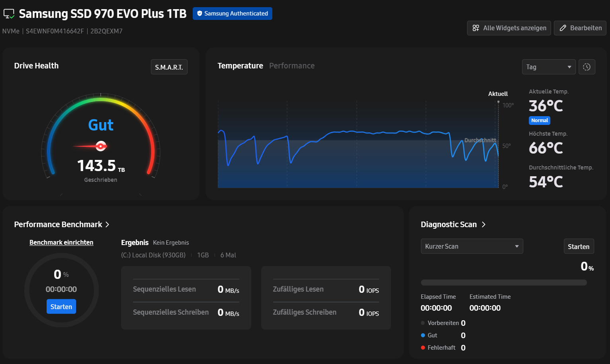The image size is (610, 364).
Task: Click the blue Gut scan legend entry
Action: (x=443, y=335)
